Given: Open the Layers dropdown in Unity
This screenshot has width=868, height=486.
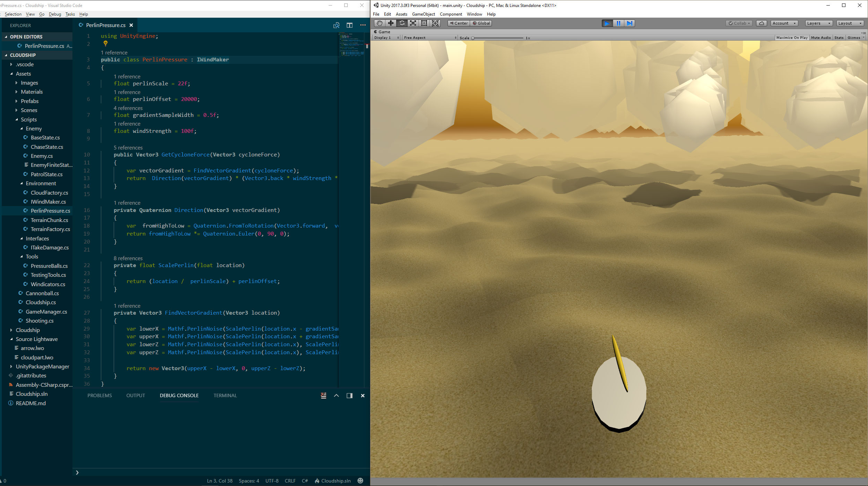Looking at the screenshot, I should tap(818, 23).
